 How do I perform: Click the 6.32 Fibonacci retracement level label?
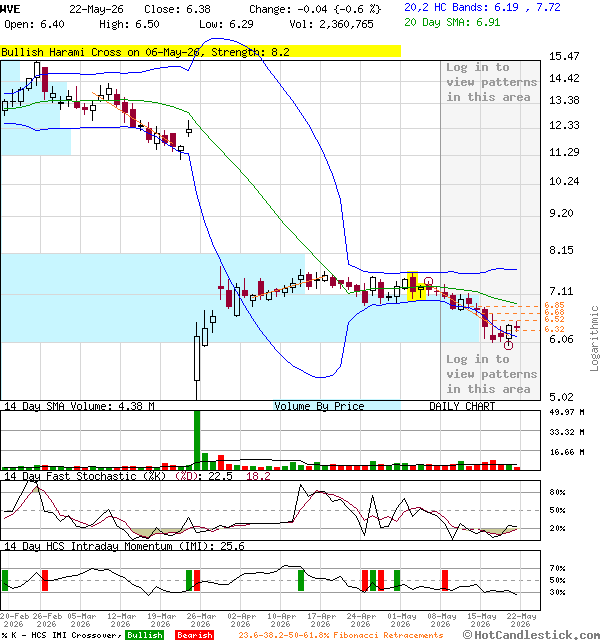pyautogui.click(x=554, y=329)
